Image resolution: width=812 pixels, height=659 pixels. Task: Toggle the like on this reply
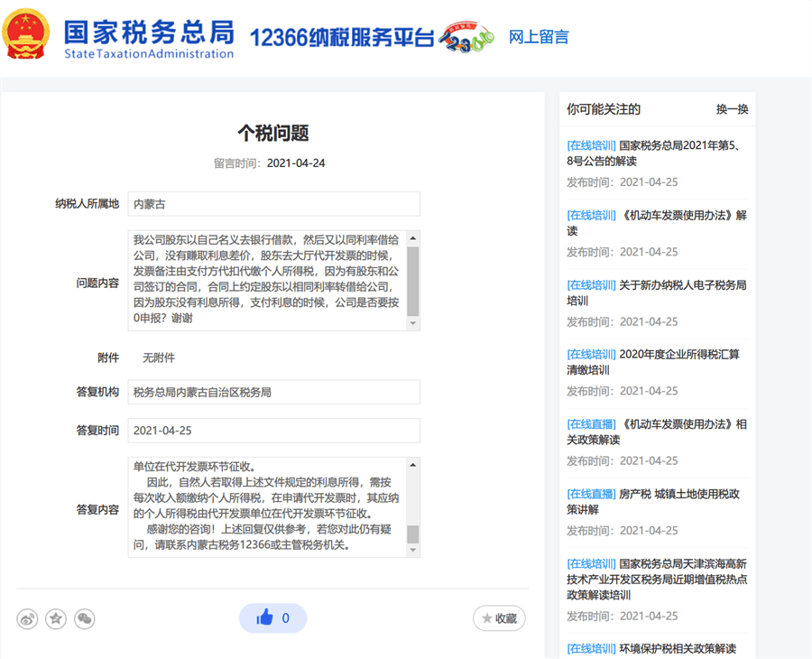(x=273, y=617)
